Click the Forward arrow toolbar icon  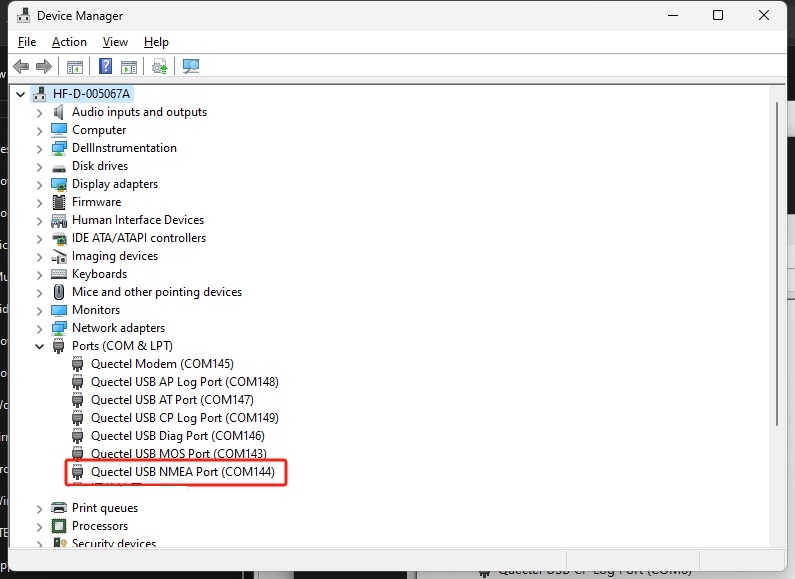click(44, 66)
